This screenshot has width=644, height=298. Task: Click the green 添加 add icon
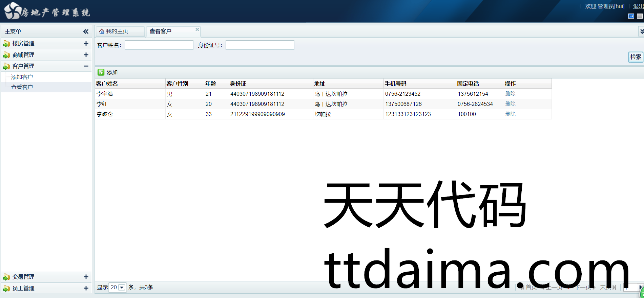coord(101,72)
